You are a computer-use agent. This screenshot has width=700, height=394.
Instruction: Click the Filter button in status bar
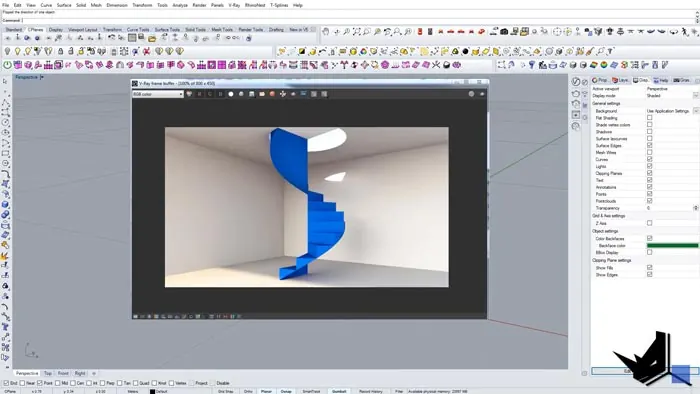[x=399, y=391]
